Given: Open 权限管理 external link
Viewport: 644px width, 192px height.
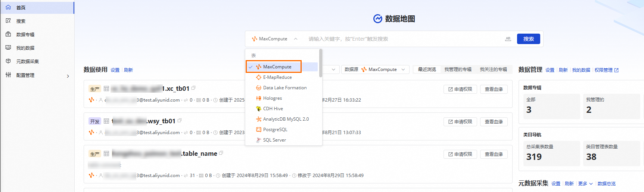Looking at the screenshot, I should pyautogui.click(x=607, y=70).
